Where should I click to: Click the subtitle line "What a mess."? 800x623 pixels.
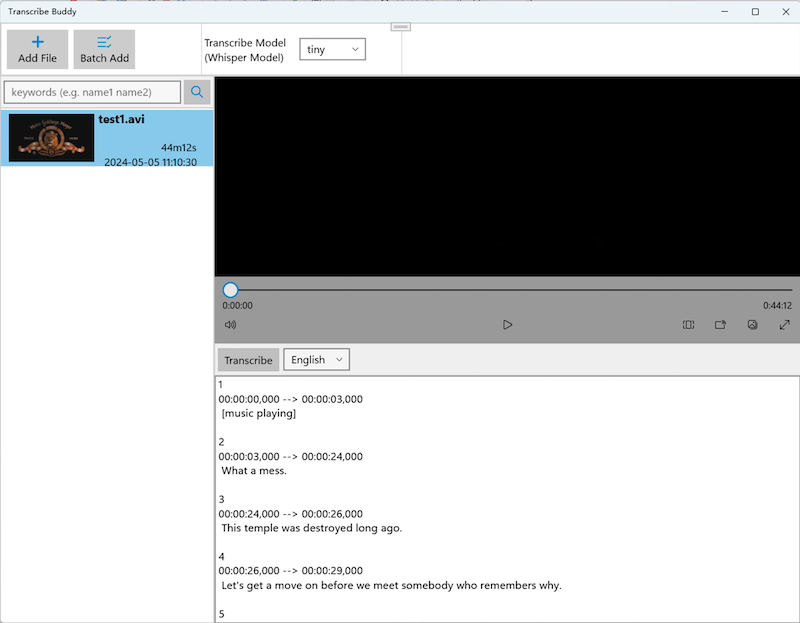coord(254,471)
